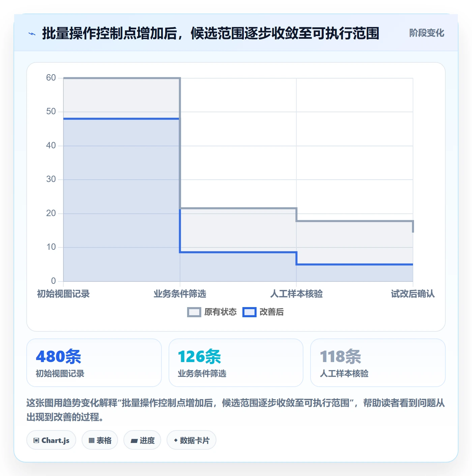
Task: Click the 数据卡片 chip's diamond icon
Action: coord(176,440)
